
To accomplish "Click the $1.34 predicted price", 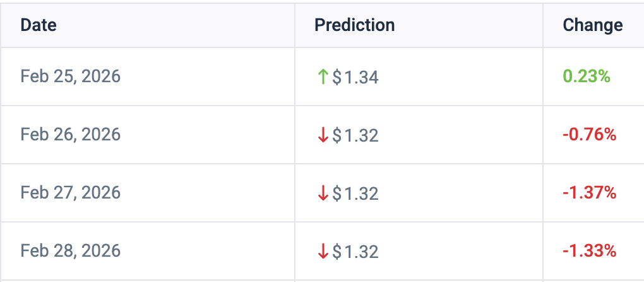I will [355, 77].
